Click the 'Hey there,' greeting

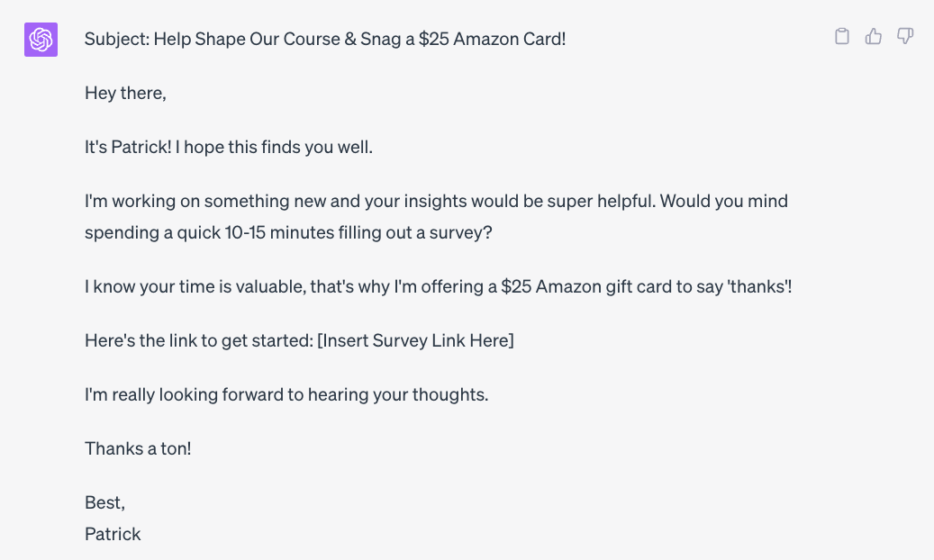pos(125,94)
